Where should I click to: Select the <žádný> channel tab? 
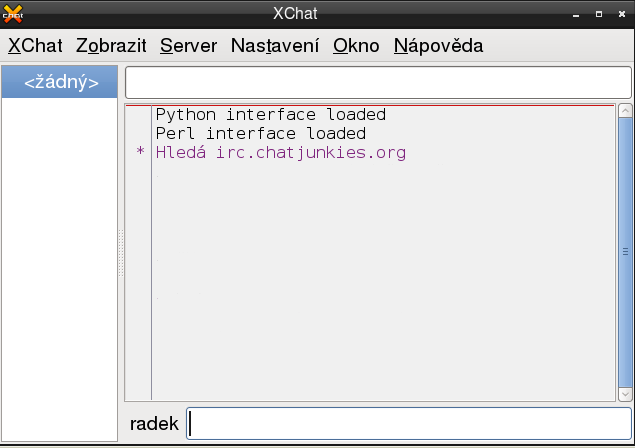point(61,83)
